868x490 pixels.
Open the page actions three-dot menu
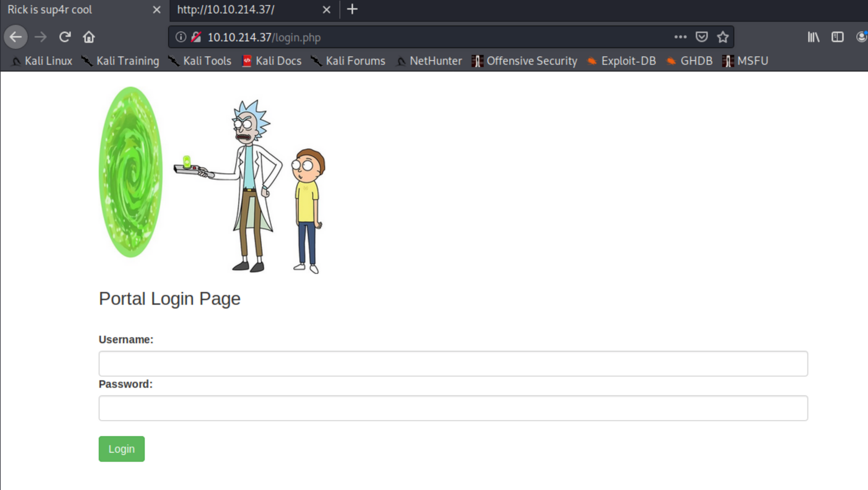pyautogui.click(x=680, y=37)
